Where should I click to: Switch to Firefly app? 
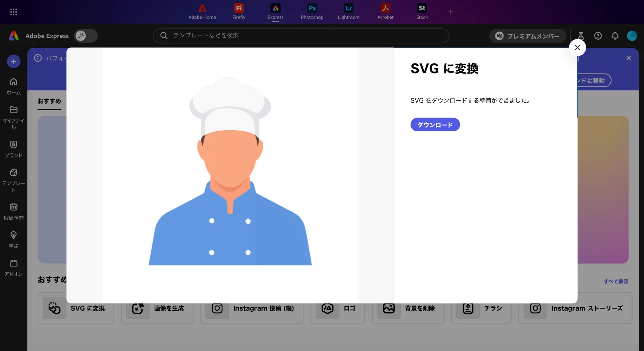pyautogui.click(x=239, y=12)
